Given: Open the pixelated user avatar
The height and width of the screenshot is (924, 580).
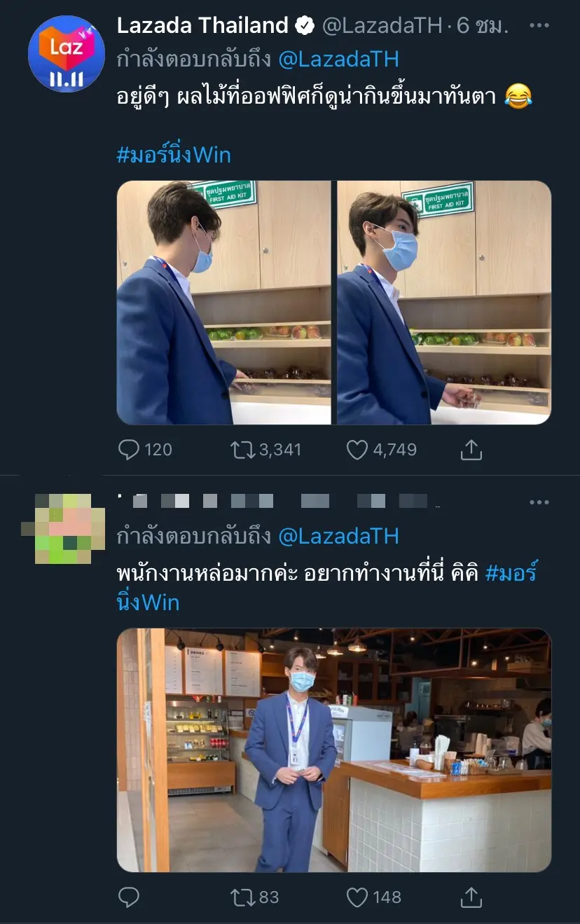Looking at the screenshot, I should coord(64,528).
